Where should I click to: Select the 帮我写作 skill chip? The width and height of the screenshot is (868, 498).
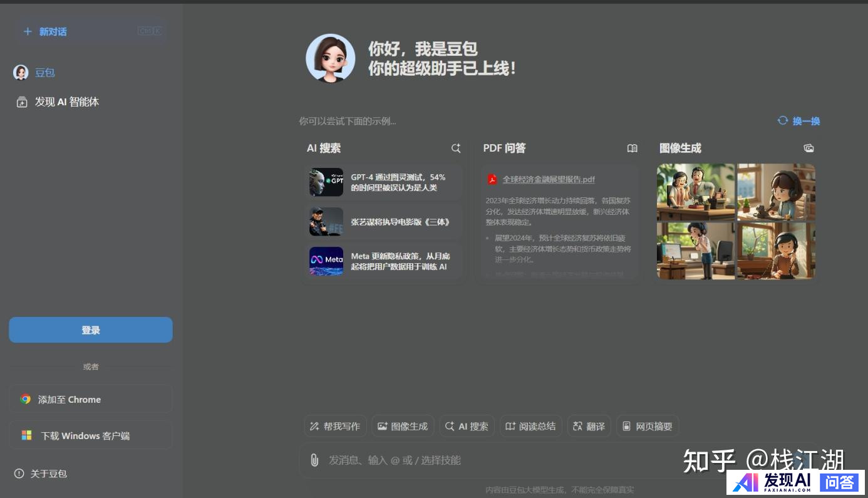click(x=335, y=426)
